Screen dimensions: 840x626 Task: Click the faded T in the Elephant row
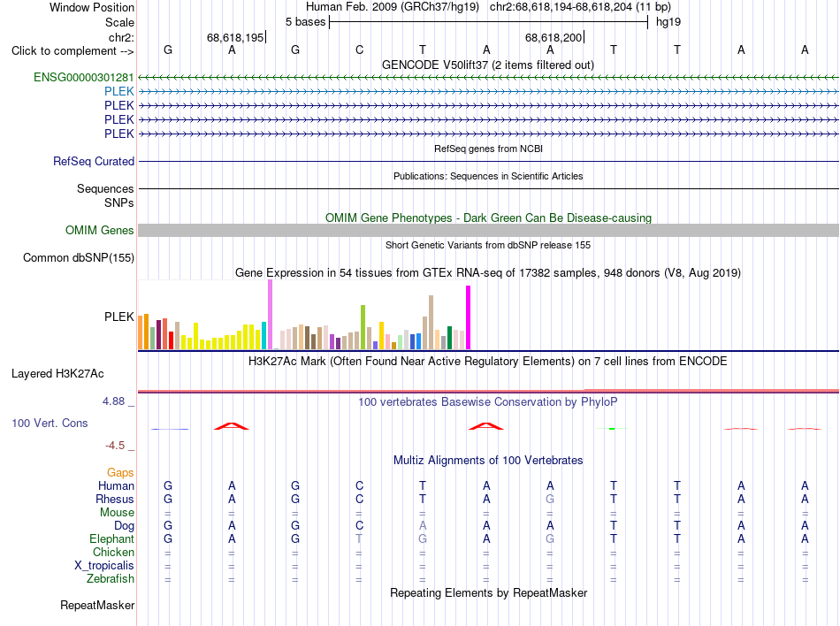pyautogui.click(x=359, y=538)
